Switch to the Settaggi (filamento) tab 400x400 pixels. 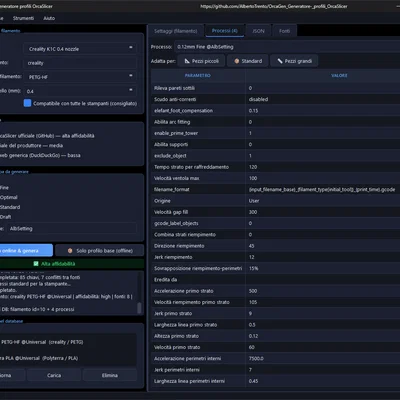[175, 31]
